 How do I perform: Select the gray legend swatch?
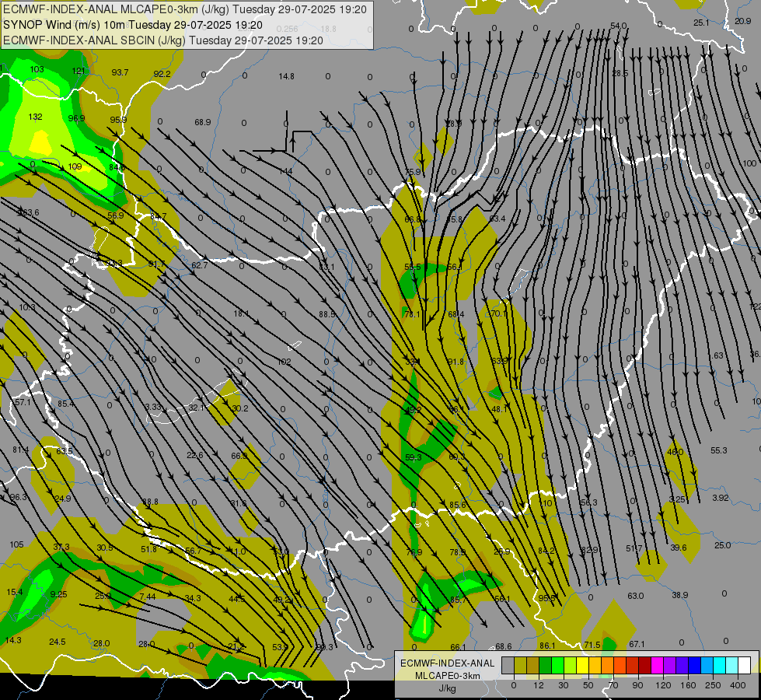[x=508, y=666]
